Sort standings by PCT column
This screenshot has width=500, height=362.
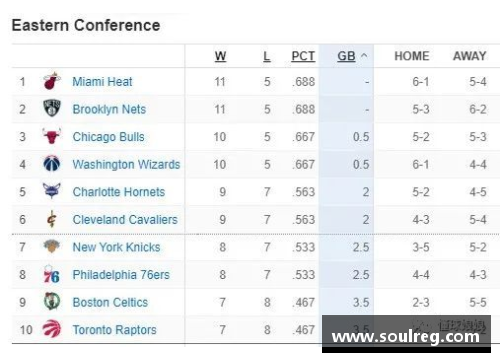pyautogui.click(x=303, y=56)
